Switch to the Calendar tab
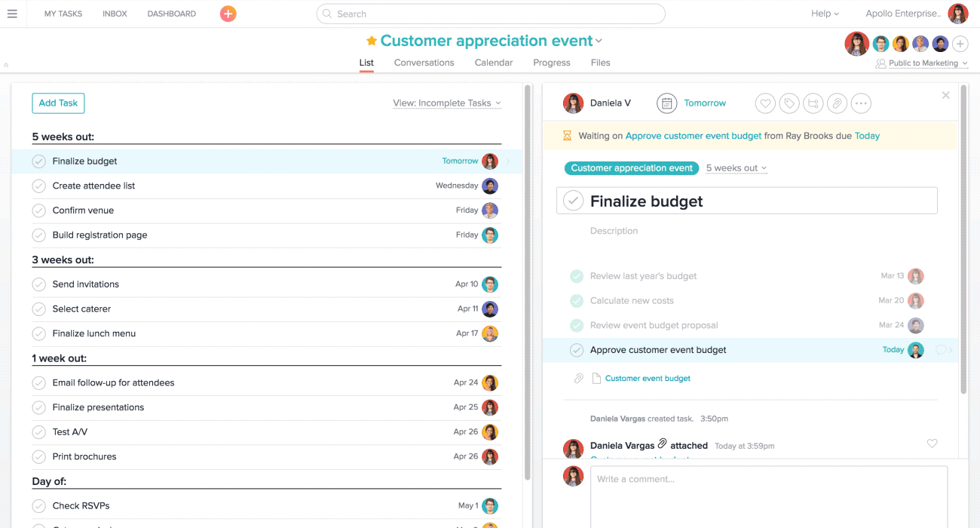Viewport: 980px width, 528px height. (x=494, y=63)
